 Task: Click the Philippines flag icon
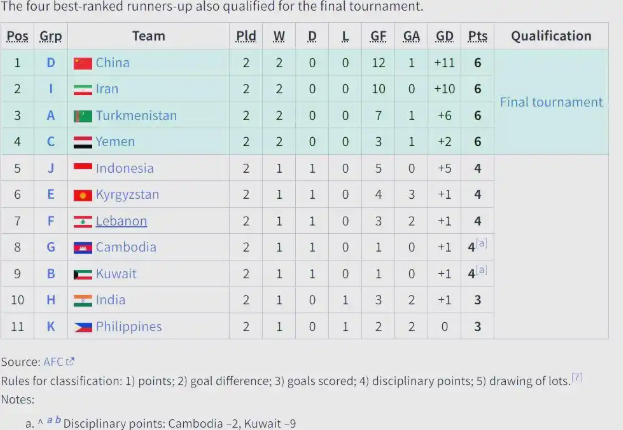83,326
